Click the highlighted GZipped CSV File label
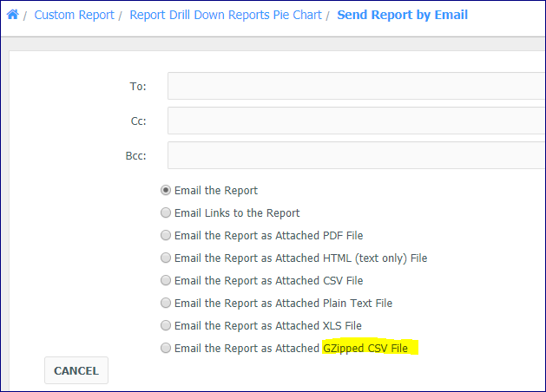546x392 pixels. pyautogui.click(x=365, y=348)
